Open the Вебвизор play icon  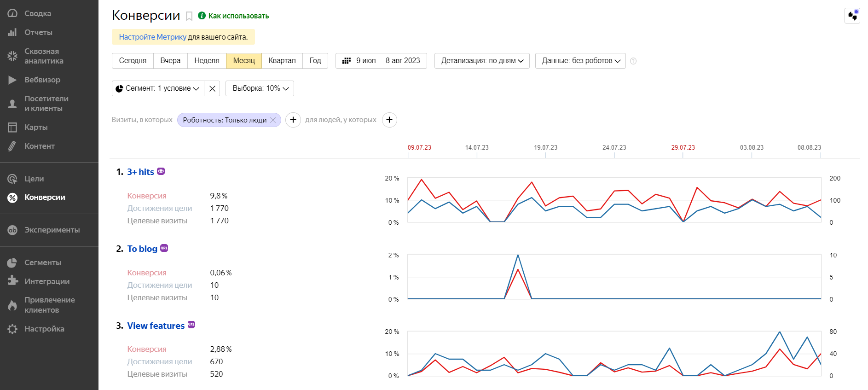tap(12, 80)
